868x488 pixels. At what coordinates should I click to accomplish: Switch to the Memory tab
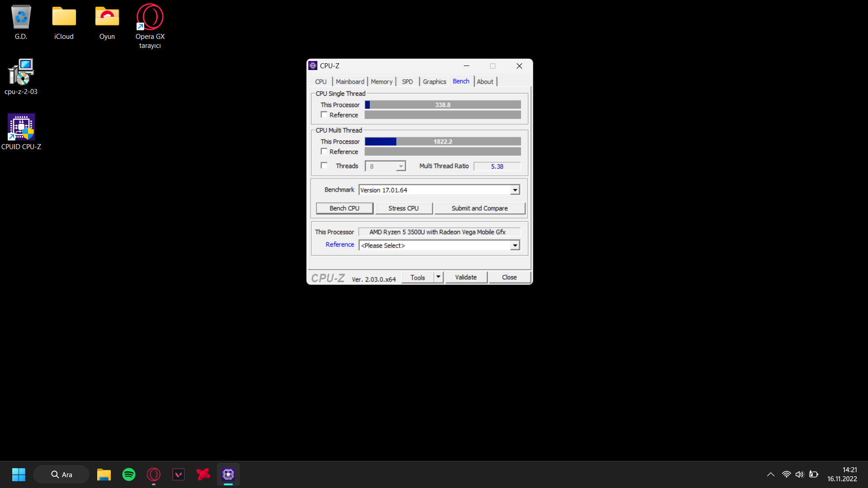(x=382, y=82)
